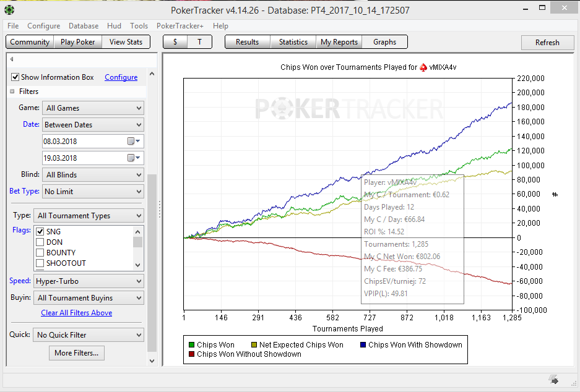Open the Game dropdown showing All Games
The image size is (580, 392).
click(x=93, y=108)
